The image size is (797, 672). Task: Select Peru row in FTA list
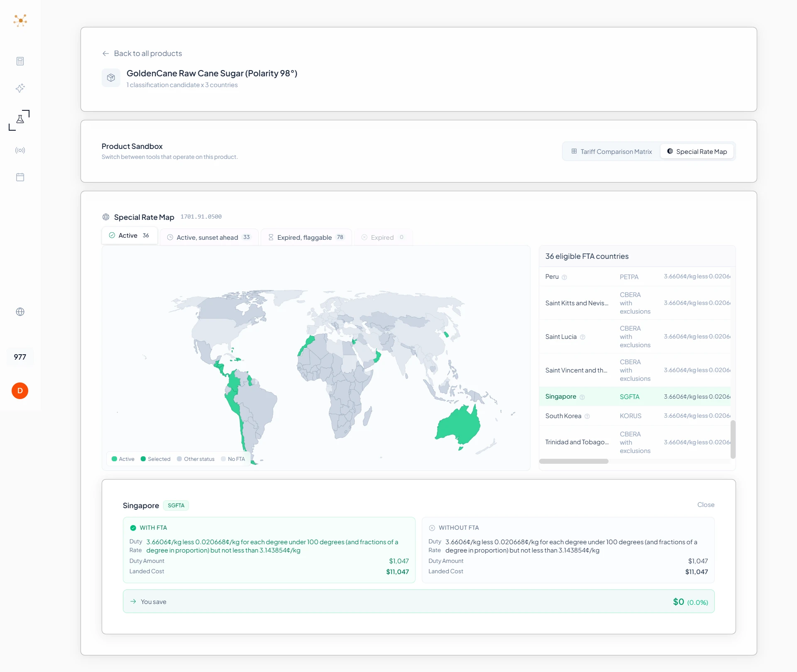click(635, 277)
